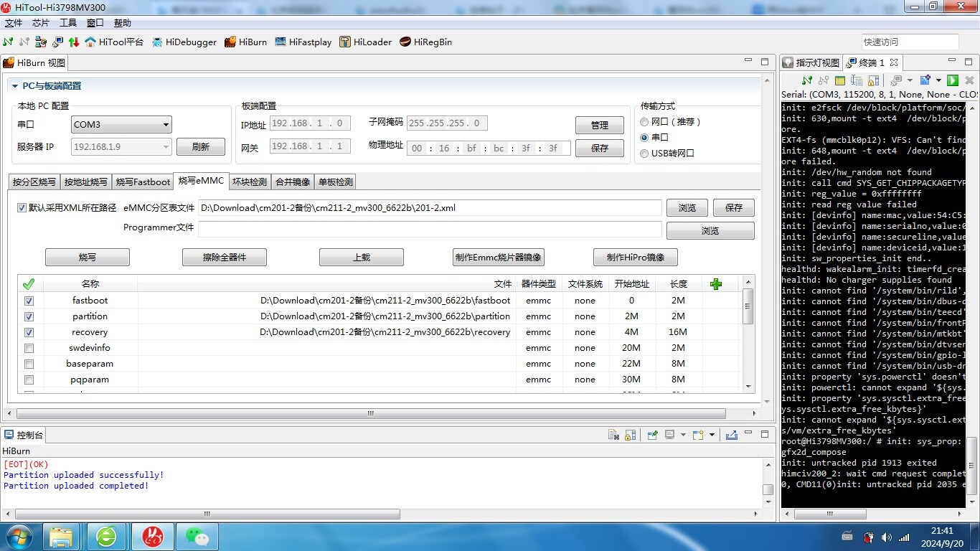The image size is (980, 551).
Task: Switch to 指示灯视图 tab
Action: (x=811, y=62)
